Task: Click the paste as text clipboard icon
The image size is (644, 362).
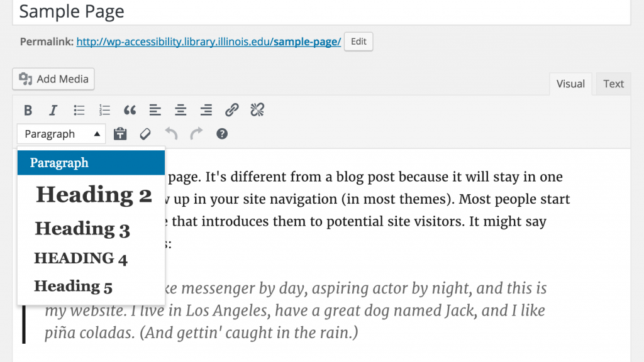Action: coord(120,134)
